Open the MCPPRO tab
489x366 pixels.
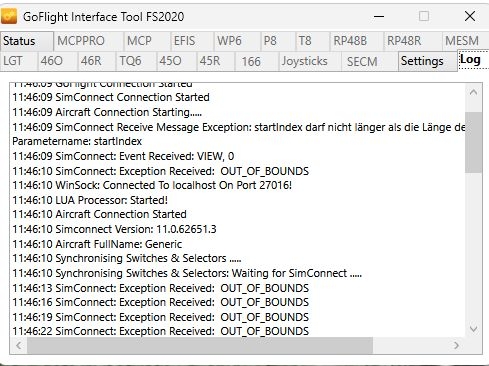point(89,41)
